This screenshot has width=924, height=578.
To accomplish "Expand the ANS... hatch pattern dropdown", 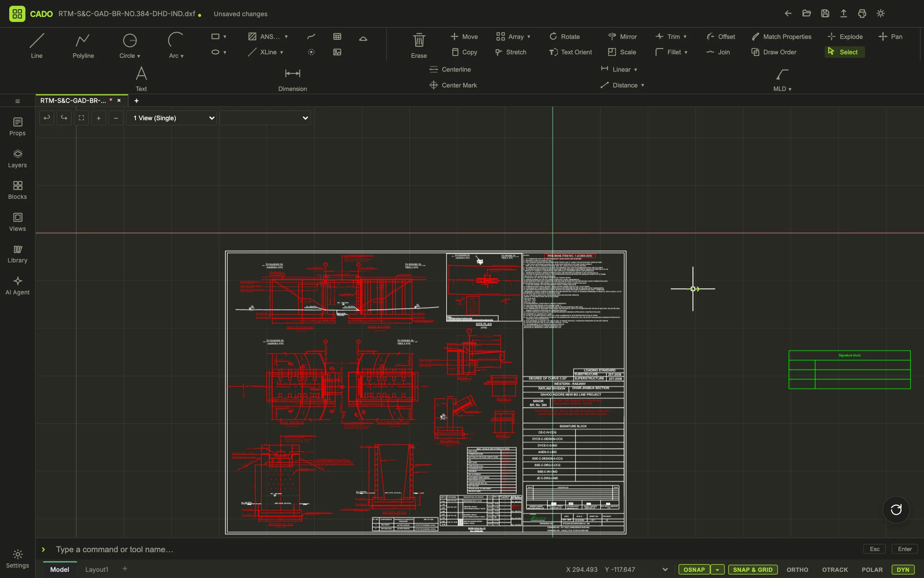I will [286, 37].
